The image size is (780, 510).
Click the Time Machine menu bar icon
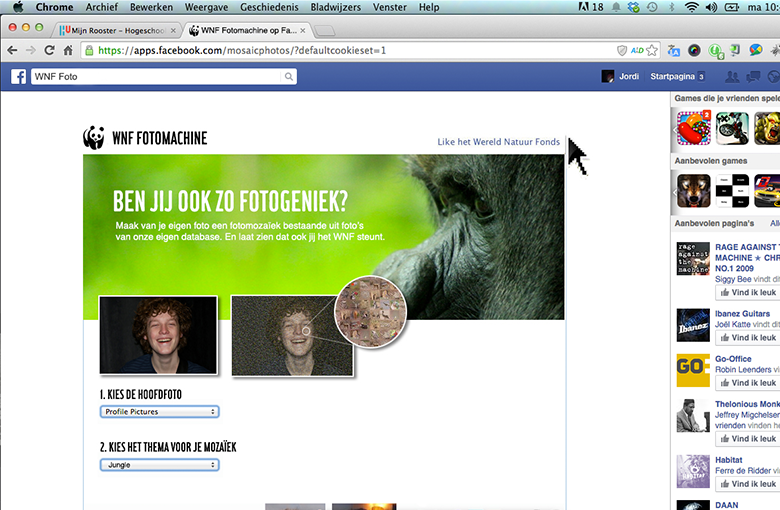click(652, 7)
